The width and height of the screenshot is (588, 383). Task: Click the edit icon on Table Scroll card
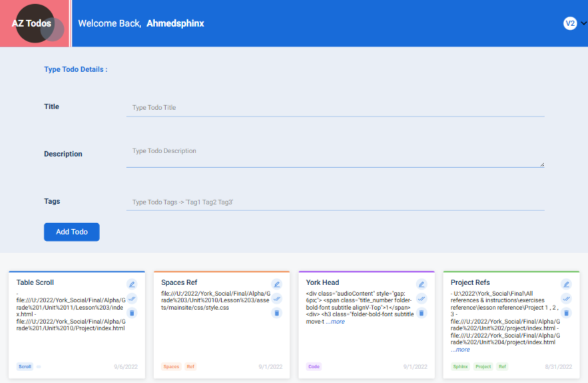[x=132, y=284]
